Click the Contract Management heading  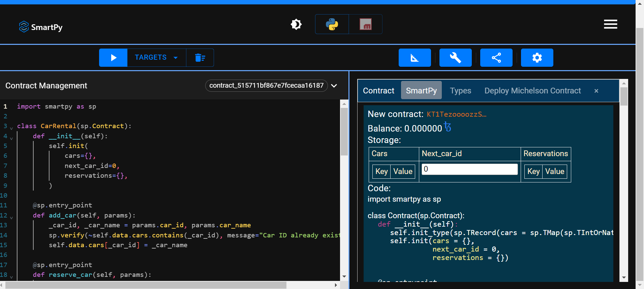[46, 86]
